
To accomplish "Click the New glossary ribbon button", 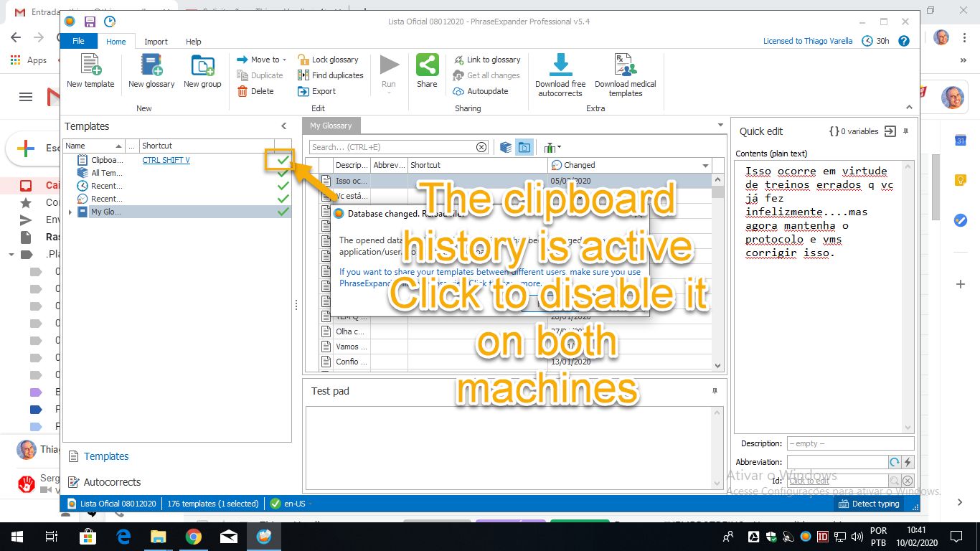I will 151,71.
